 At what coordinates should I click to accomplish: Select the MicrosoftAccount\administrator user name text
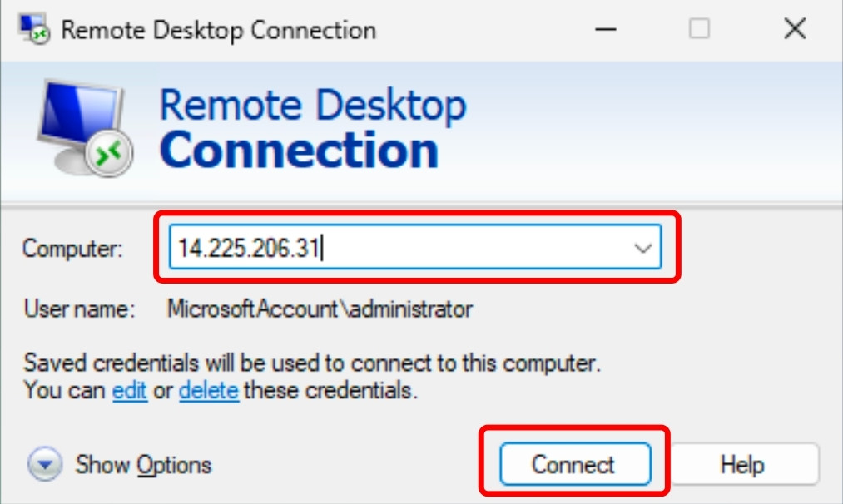click(320, 309)
